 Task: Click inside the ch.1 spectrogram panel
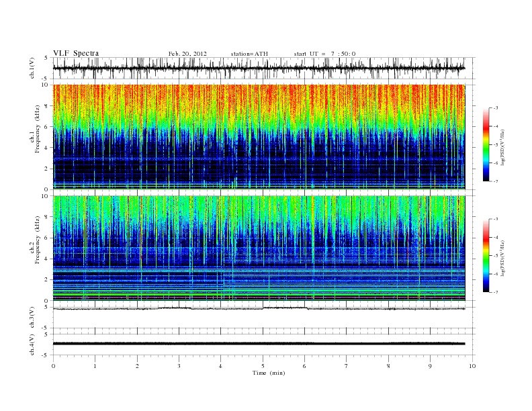point(259,136)
